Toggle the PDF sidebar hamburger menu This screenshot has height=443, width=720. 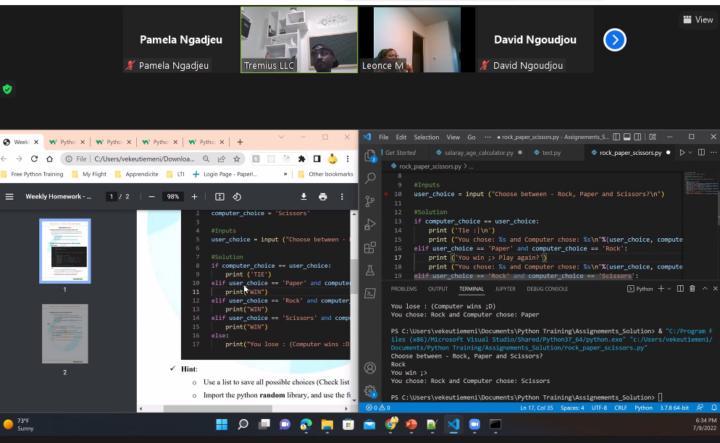(x=9, y=197)
